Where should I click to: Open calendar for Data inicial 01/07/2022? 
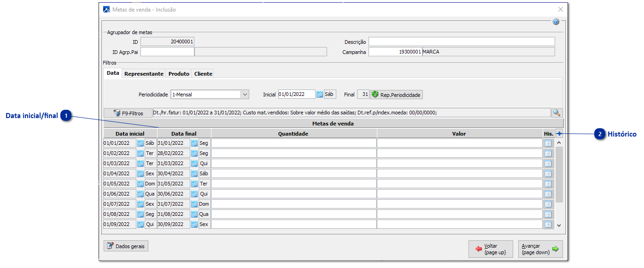pos(141,204)
